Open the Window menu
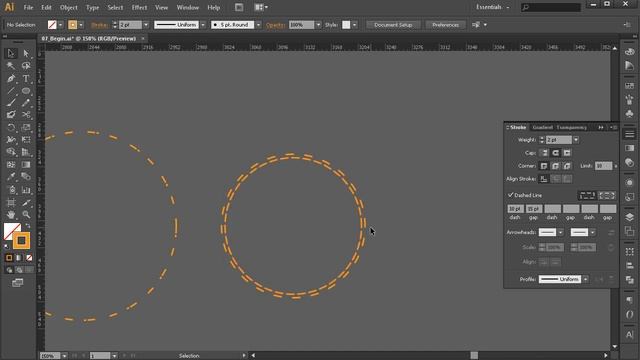 tap(188, 7)
